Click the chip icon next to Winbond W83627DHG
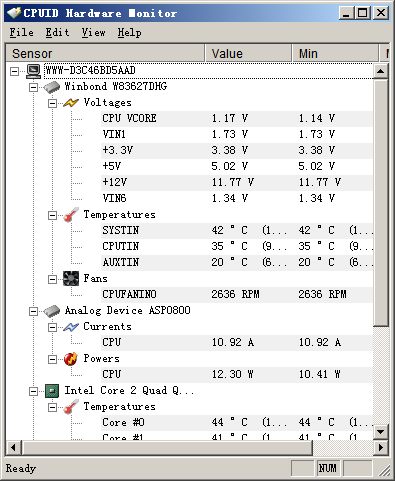The height and width of the screenshot is (481, 395). tap(52, 87)
